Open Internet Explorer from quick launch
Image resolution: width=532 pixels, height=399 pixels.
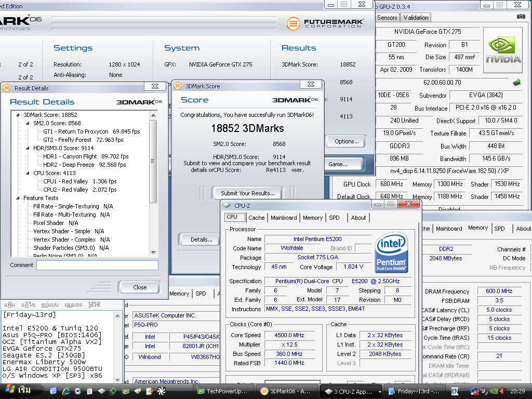[x=66, y=391]
